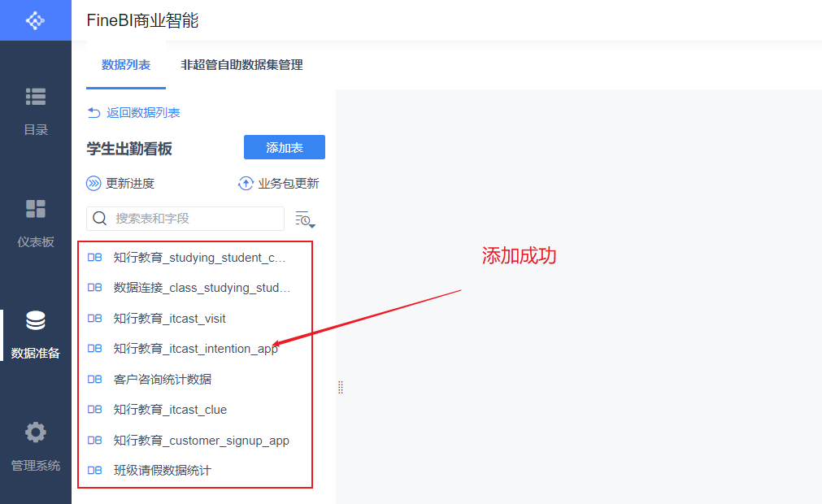Click the return arrow icon beside 返回数据列表
The image size is (822, 504).
point(94,113)
